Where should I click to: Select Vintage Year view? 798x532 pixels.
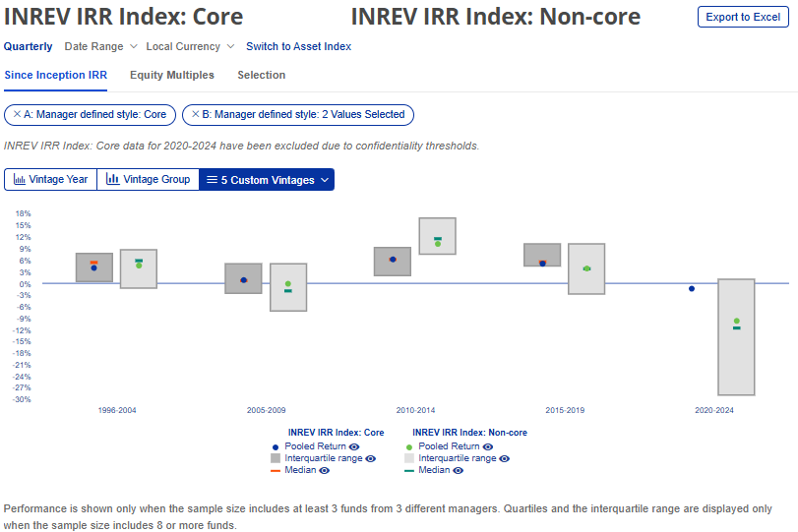(x=50, y=180)
